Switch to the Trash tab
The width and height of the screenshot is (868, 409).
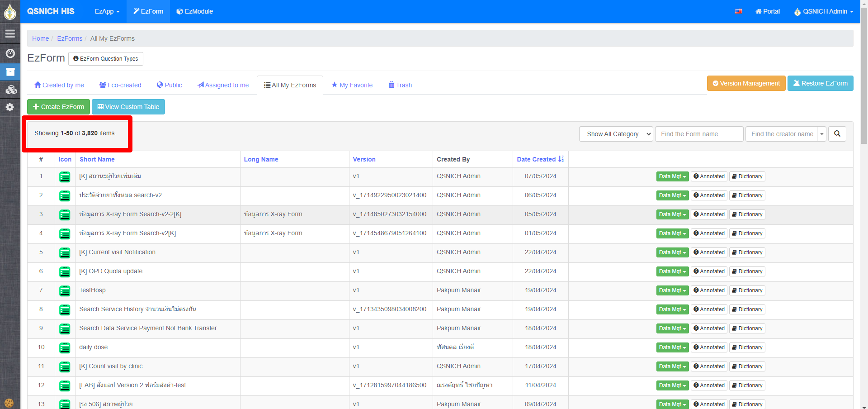click(x=400, y=85)
